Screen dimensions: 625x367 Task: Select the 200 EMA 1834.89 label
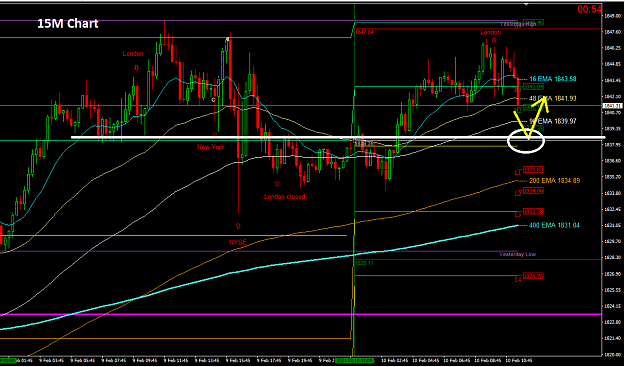[x=554, y=181]
